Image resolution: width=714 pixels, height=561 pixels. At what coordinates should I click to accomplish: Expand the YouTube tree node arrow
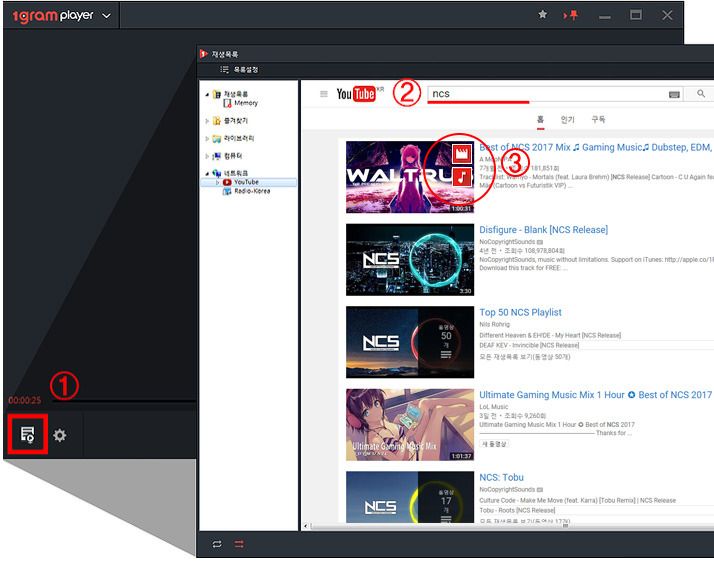tap(218, 182)
